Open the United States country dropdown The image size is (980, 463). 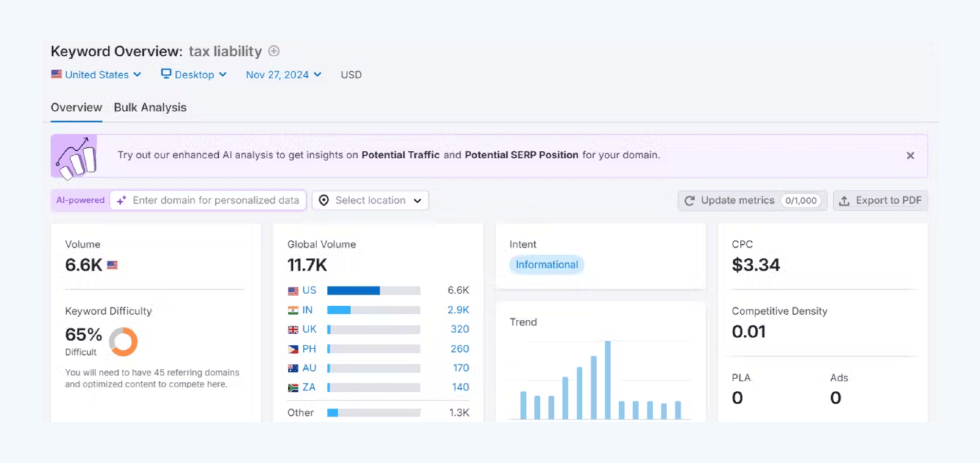[x=96, y=75]
